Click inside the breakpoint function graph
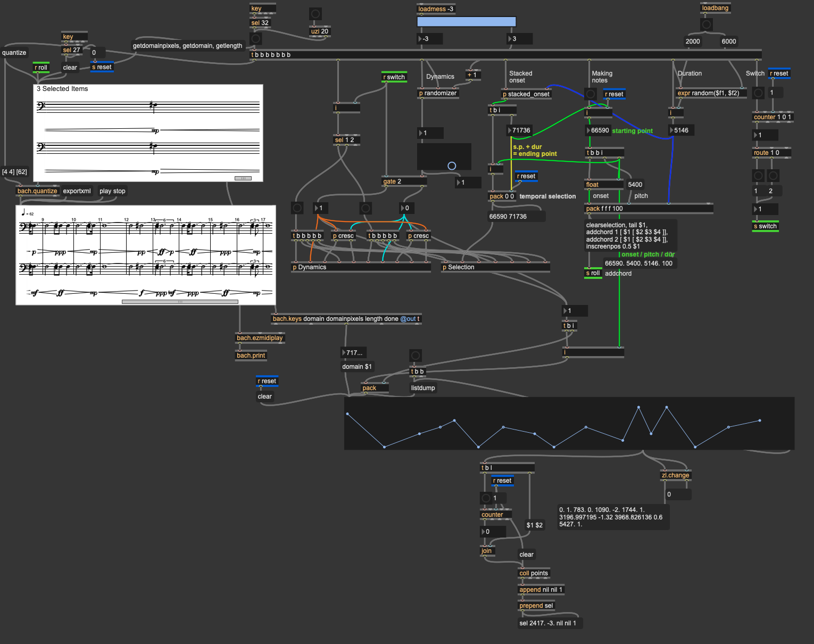 coord(569,423)
